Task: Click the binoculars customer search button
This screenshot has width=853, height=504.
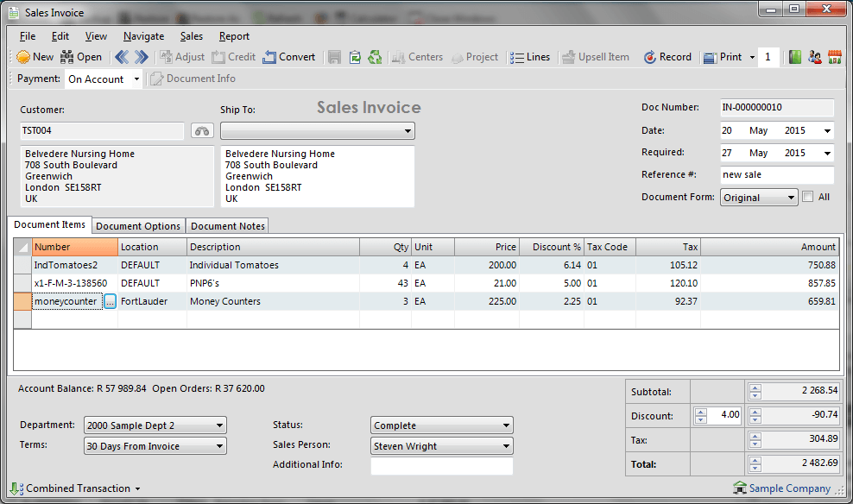Action: coord(202,131)
